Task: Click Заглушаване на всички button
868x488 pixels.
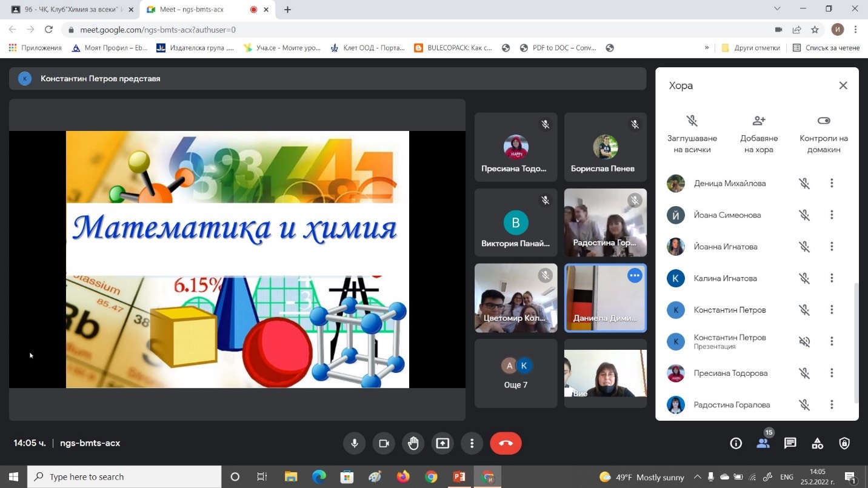Action: click(692, 135)
